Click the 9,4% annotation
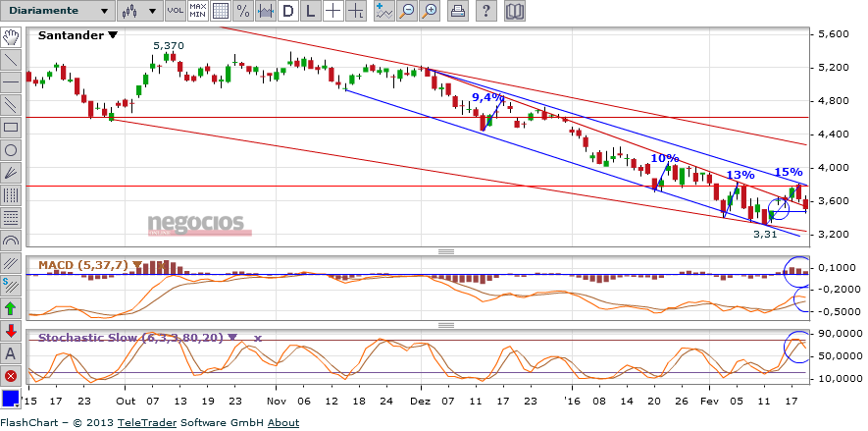The width and height of the screenshot is (868, 431). [487, 97]
